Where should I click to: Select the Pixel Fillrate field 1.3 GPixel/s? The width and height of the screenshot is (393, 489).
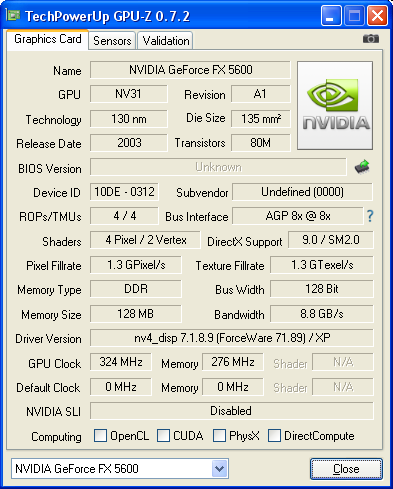point(136,265)
